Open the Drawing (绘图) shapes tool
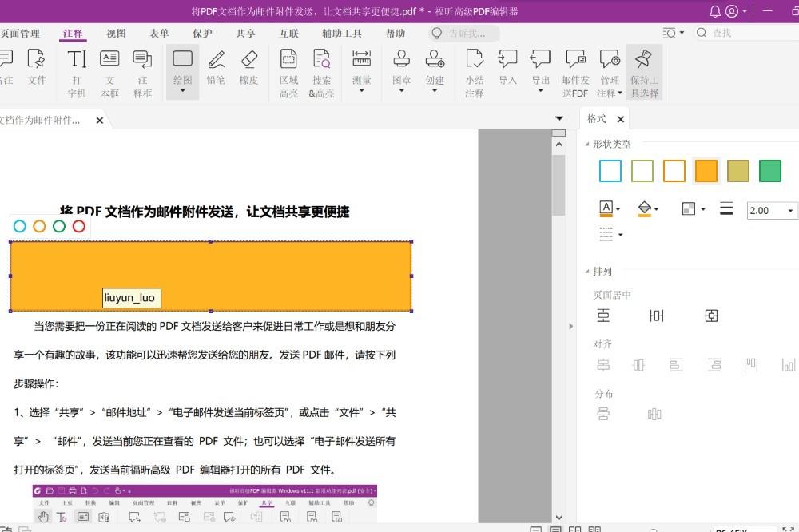The width and height of the screenshot is (799, 532). pos(182,71)
